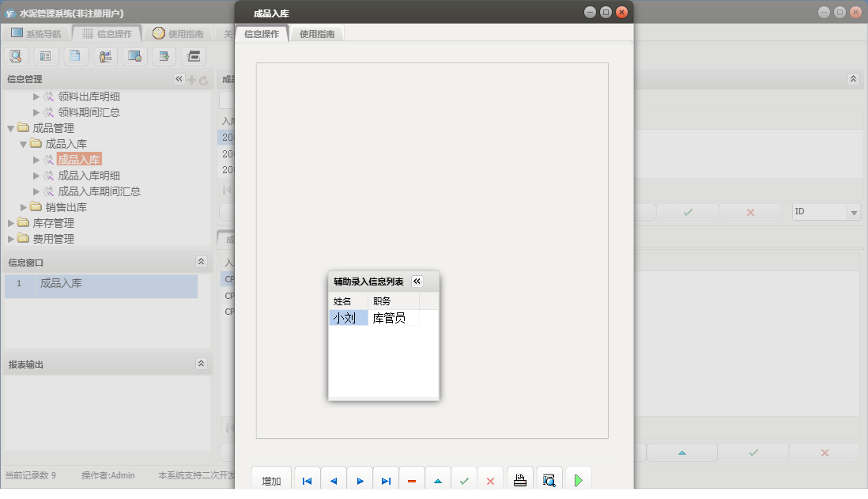The image size is (868, 499).
Task: Jump to last record in dialog toolbar
Action: [386, 481]
